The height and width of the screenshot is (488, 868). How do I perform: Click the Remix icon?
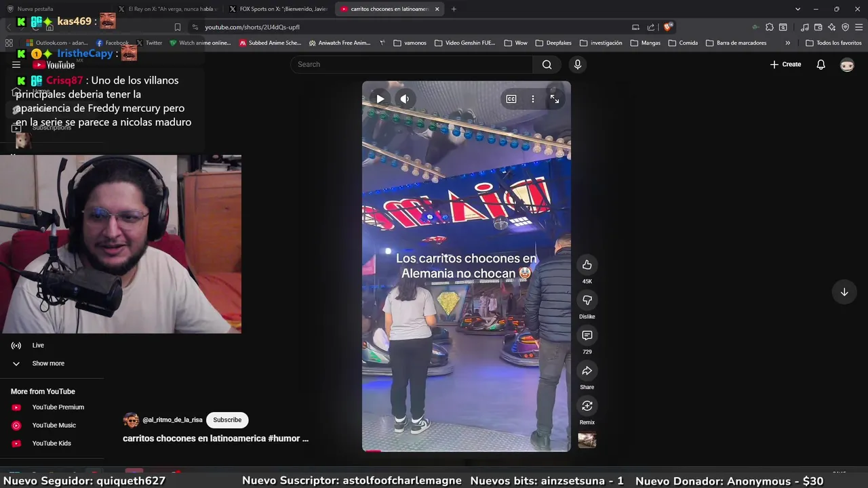click(587, 406)
